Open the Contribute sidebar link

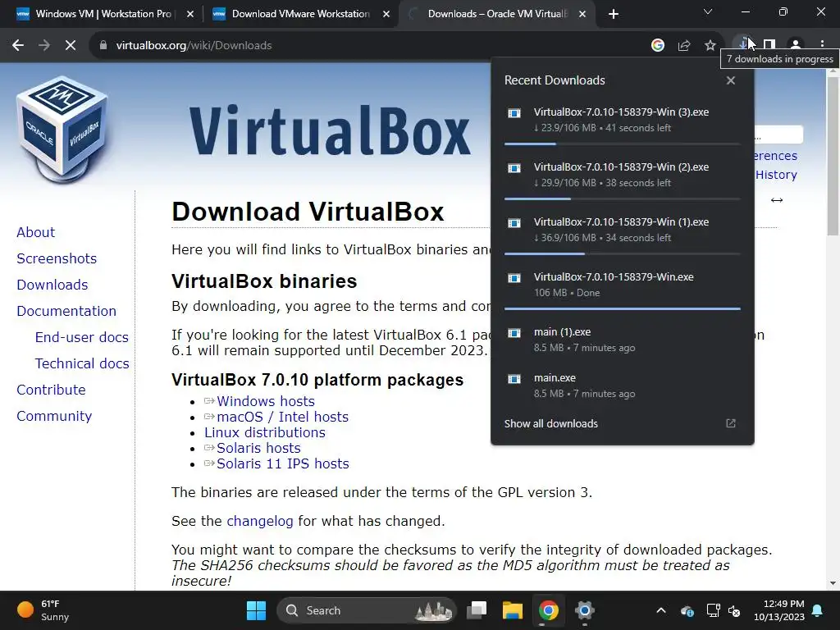pyautogui.click(x=51, y=390)
